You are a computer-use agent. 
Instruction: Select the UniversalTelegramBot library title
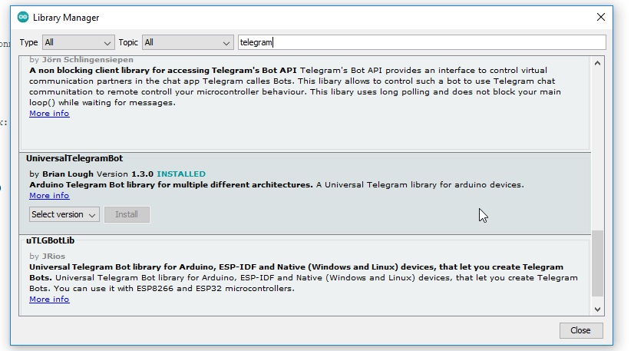tap(74, 158)
